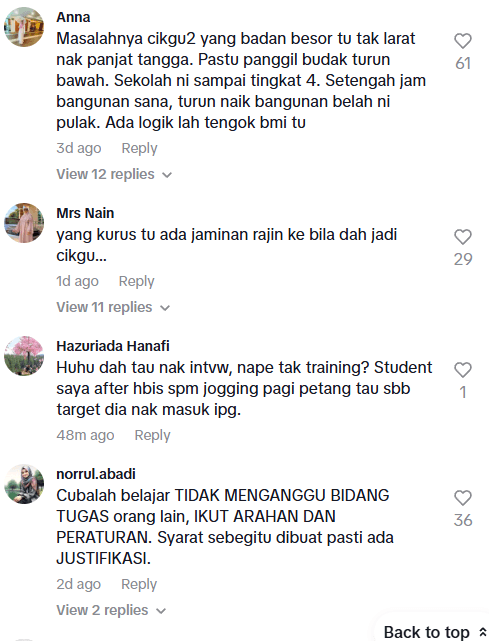Reply to norrul.abadi's comment

(139, 584)
